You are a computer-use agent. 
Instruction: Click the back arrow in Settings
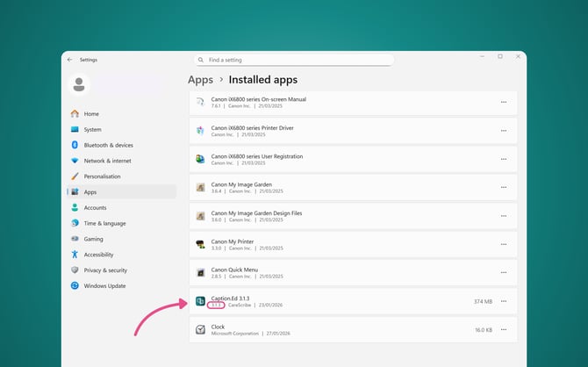(70, 60)
